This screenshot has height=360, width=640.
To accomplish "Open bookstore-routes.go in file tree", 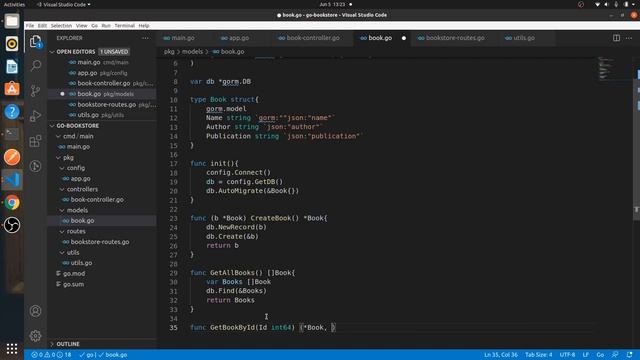I will 100,242.
